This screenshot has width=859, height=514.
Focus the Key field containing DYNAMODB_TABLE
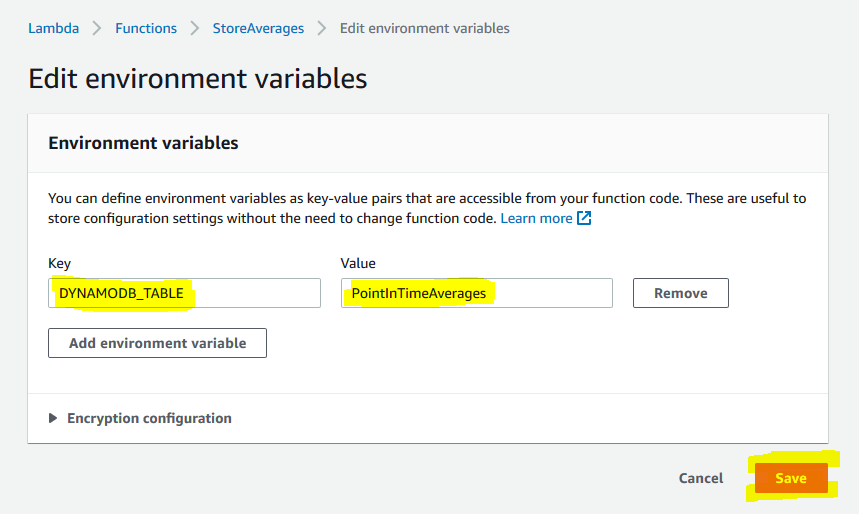(184, 293)
